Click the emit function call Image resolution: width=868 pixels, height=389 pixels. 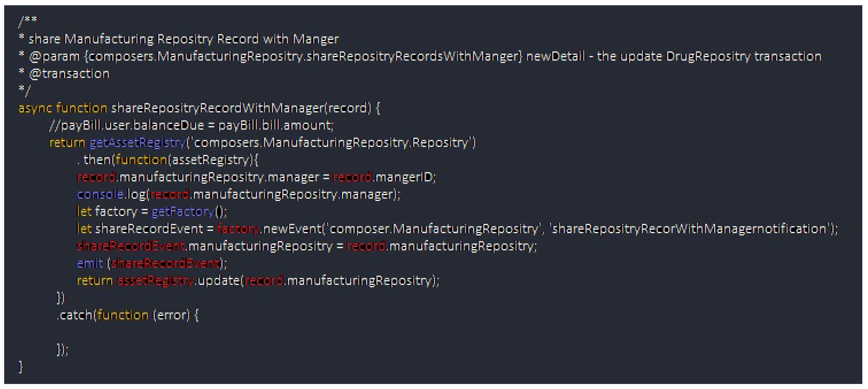(90, 263)
